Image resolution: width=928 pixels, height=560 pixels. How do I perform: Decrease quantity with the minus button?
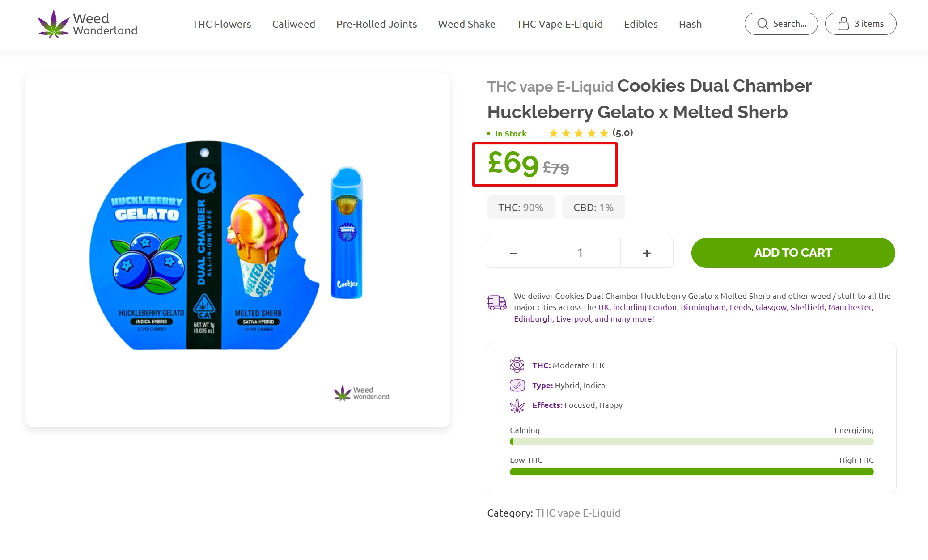513,253
